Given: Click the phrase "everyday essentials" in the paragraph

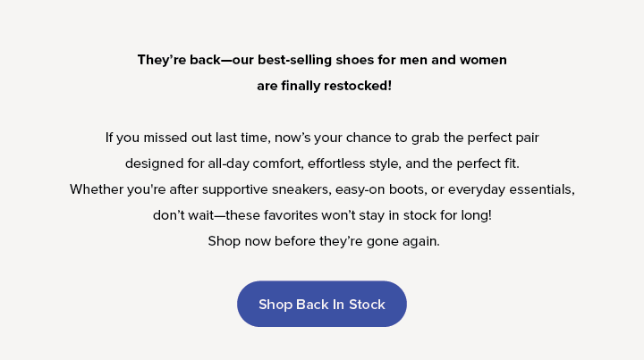Looking at the screenshot, I should 512,190.
